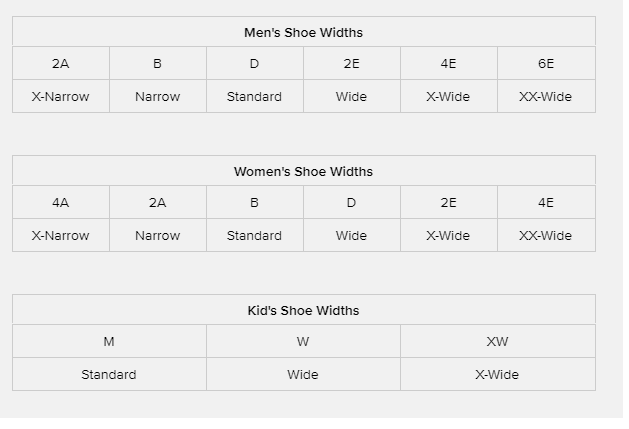Image resolution: width=629 pixels, height=429 pixels.
Task: Select the Men's D width cell
Action: [254, 64]
